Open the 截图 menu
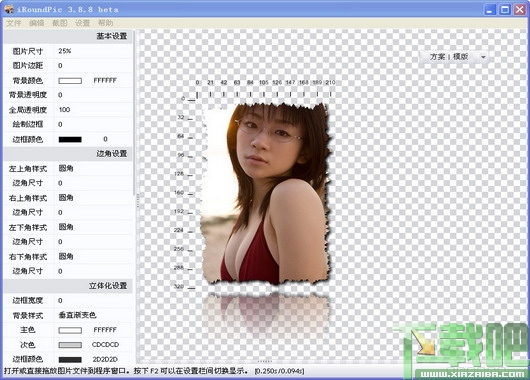Viewport: 530px width, 380px height. click(x=59, y=23)
